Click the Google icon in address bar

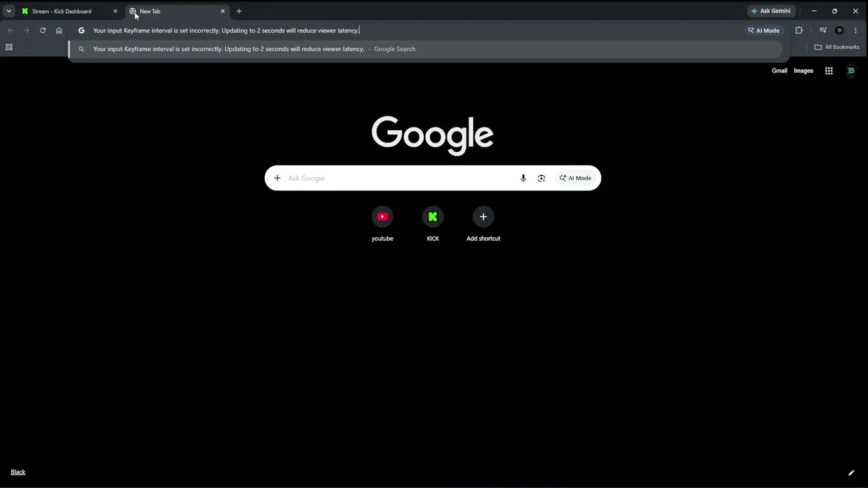coord(81,30)
